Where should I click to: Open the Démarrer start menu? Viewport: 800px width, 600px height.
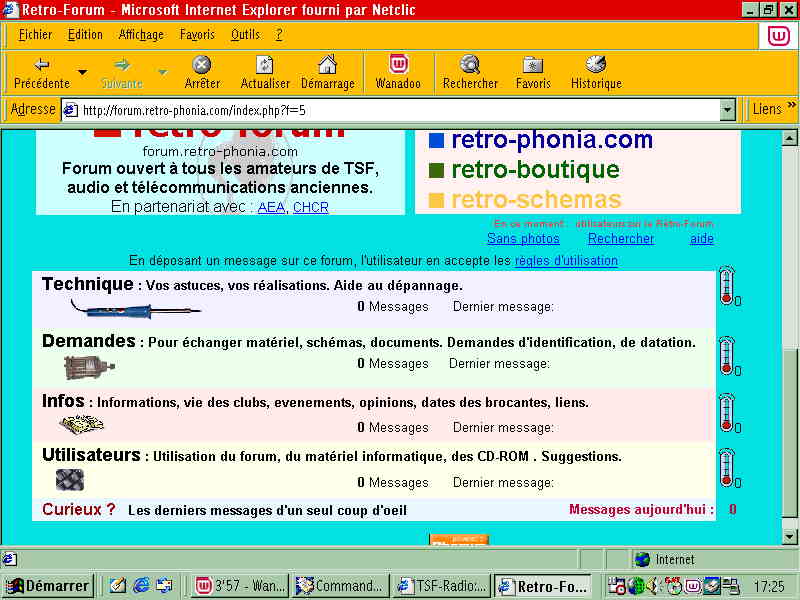(x=47, y=585)
